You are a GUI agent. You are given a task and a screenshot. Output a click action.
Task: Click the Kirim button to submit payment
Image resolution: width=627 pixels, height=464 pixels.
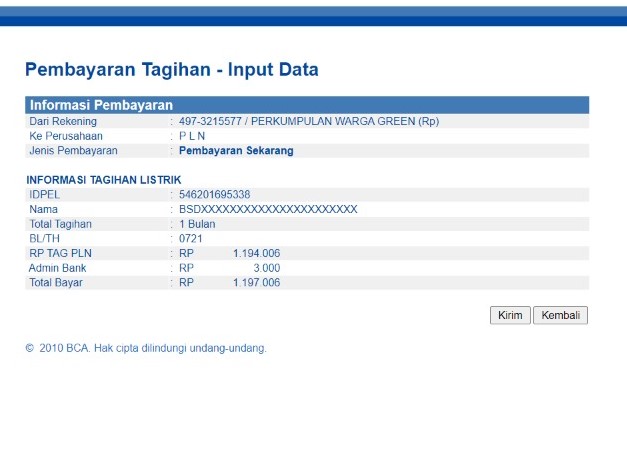click(510, 315)
